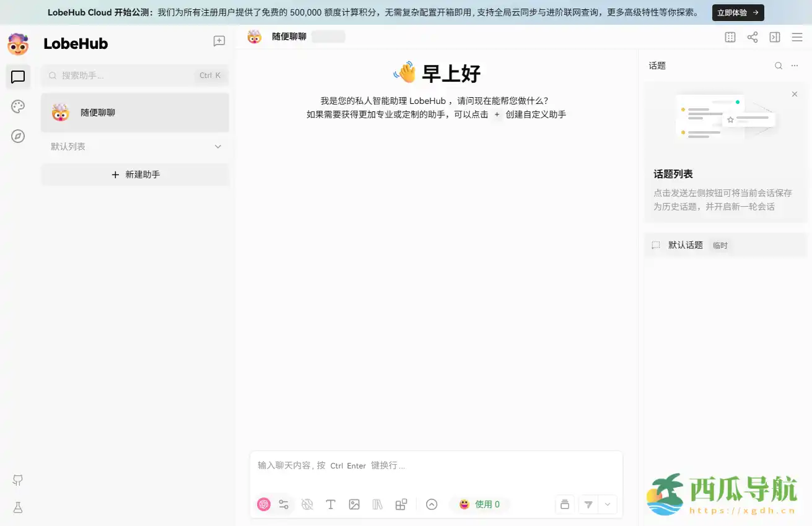Open the plugins icon in the input toolbar
Image resolution: width=812 pixels, height=526 pixels.
coord(401,504)
